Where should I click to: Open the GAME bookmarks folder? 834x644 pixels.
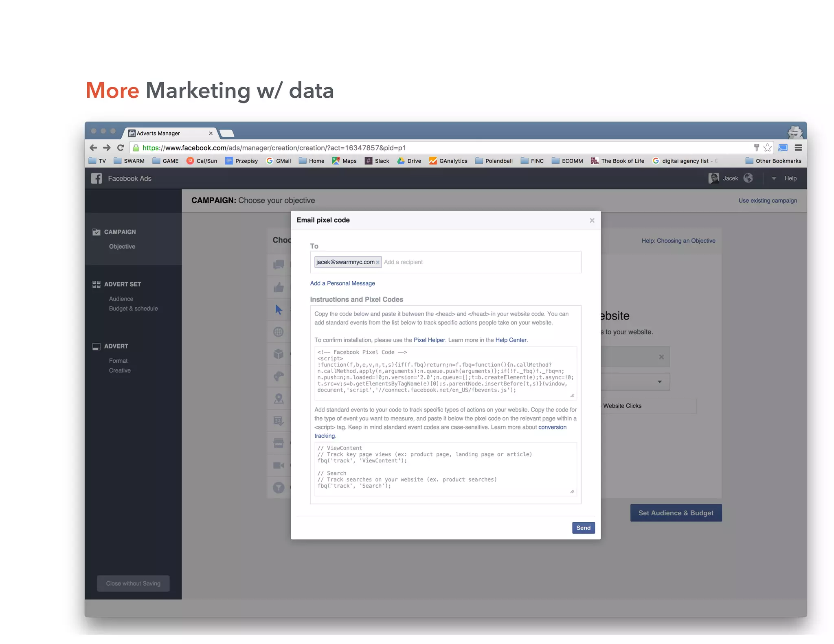tap(165, 161)
